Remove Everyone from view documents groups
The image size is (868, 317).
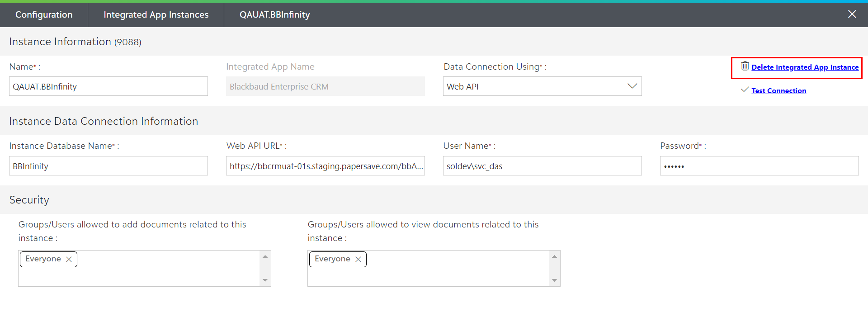coord(358,259)
